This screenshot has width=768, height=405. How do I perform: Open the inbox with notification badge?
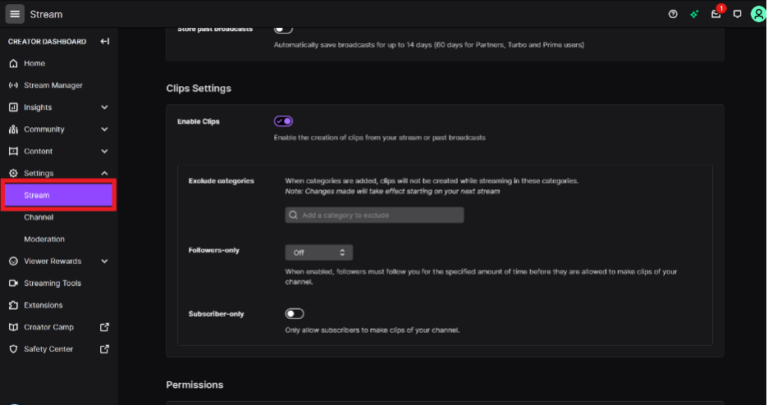(x=716, y=14)
